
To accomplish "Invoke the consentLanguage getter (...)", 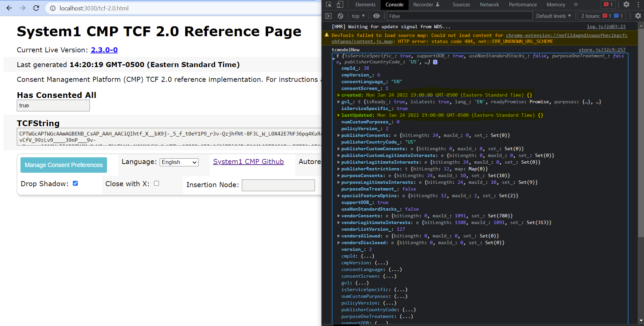I will 395,270.
